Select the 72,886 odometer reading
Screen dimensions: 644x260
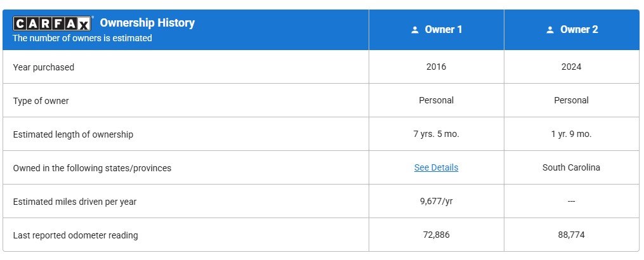(x=436, y=235)
